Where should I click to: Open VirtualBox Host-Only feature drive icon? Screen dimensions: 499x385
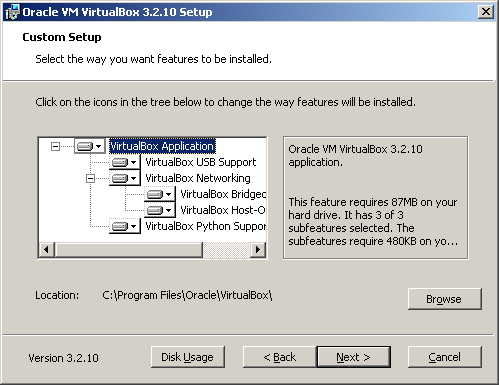click(160, 210)
